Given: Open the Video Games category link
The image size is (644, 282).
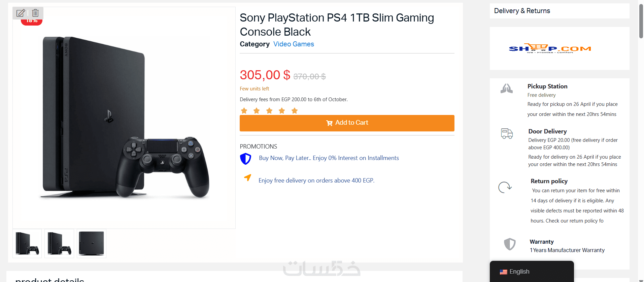Looking at the screenshot, I should pos(294,44).
